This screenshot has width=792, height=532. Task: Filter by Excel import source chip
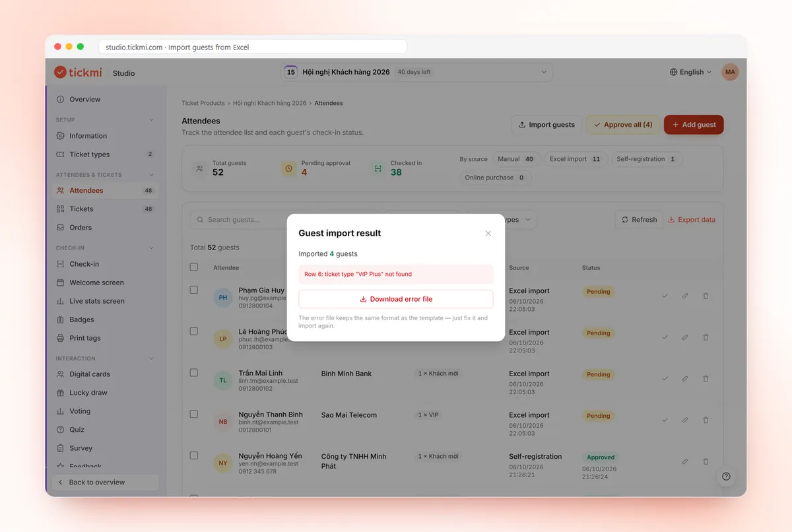click(x=576, y=159)
